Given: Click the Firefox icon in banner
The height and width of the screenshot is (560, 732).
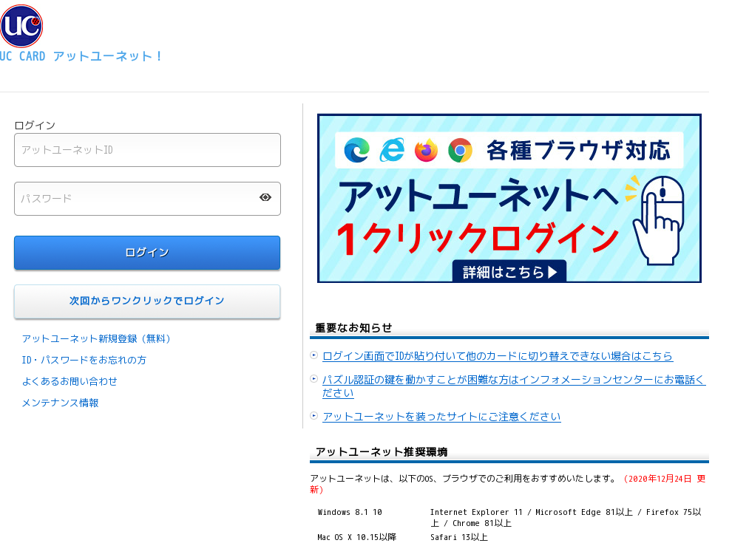Looking at the screenshot, I should click(x=426, y=150).
